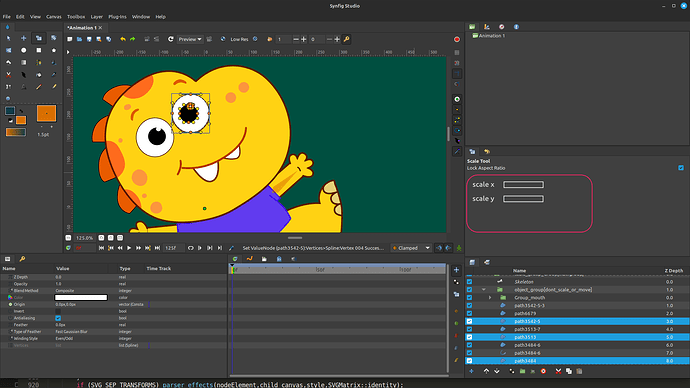Image resolution: width=690 pixels, height=388 pixels.
Task: Select the Rotate tool in toolbox
Action: pyautogui.click(x=54, y=38)
